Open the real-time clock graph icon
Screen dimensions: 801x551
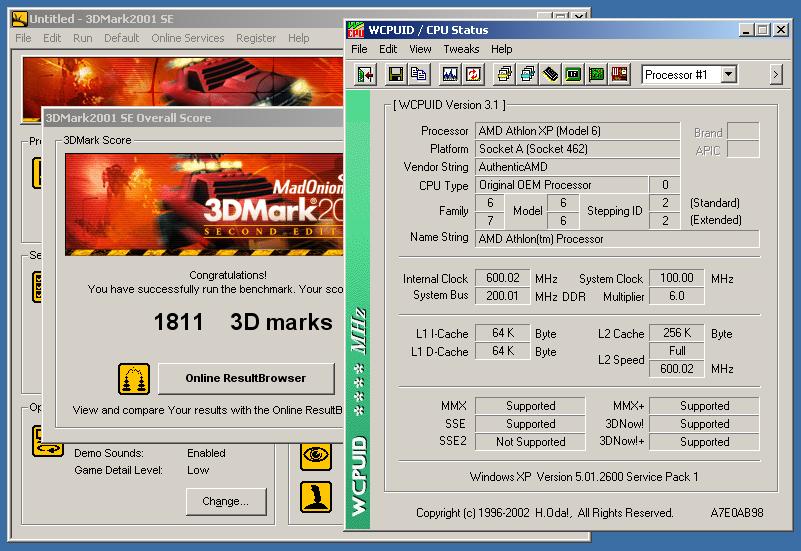[450, 75]
